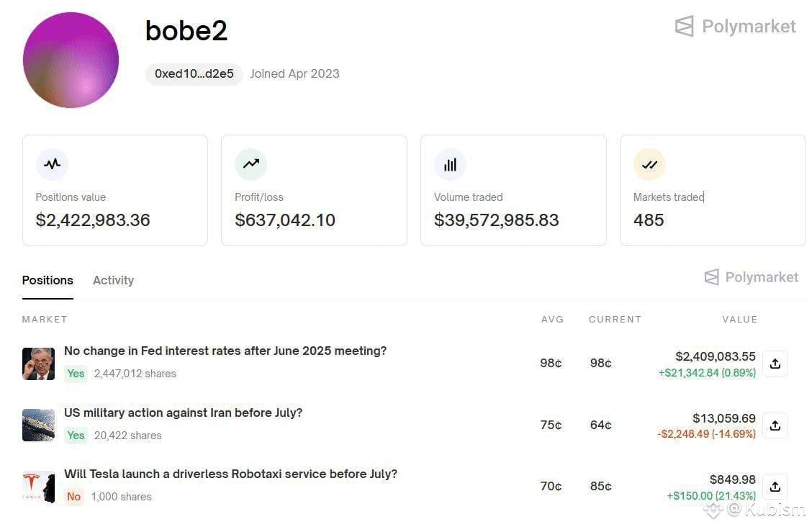Click the Polymarket logo beside the tabs
812x527 pixels.
tap(752, 277)
